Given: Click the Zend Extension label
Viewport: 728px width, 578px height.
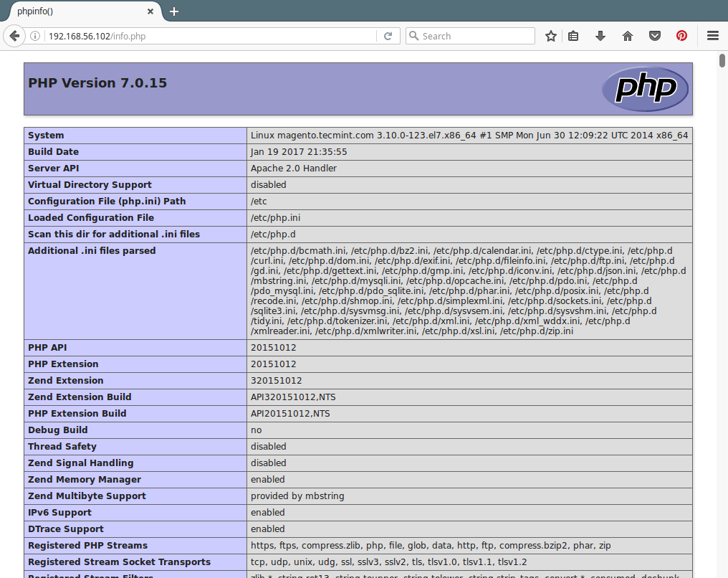Looking at the screenshot, I should [66, 381].
